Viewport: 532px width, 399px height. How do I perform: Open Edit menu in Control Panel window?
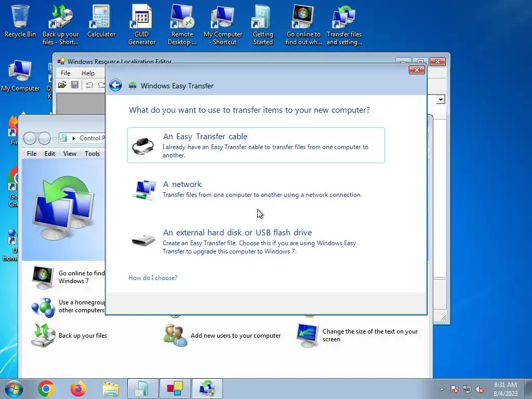[x=49, y=154]
